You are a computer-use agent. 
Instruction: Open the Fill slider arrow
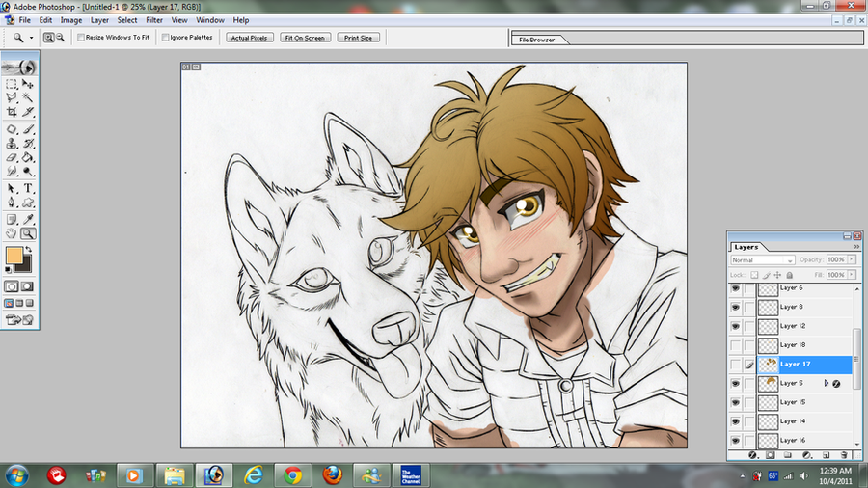[852, 275]
